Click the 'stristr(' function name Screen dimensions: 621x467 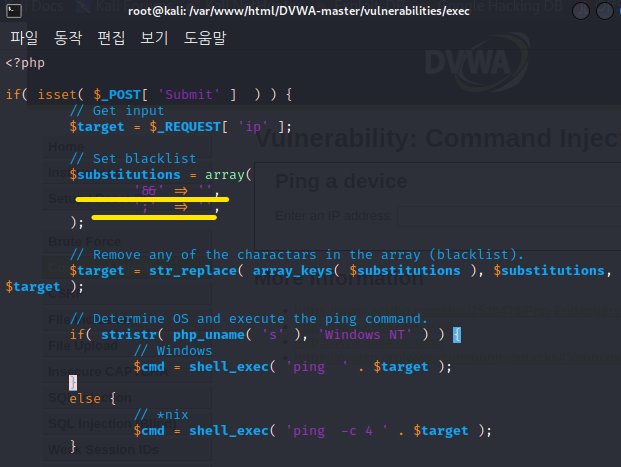click(132, 335)
